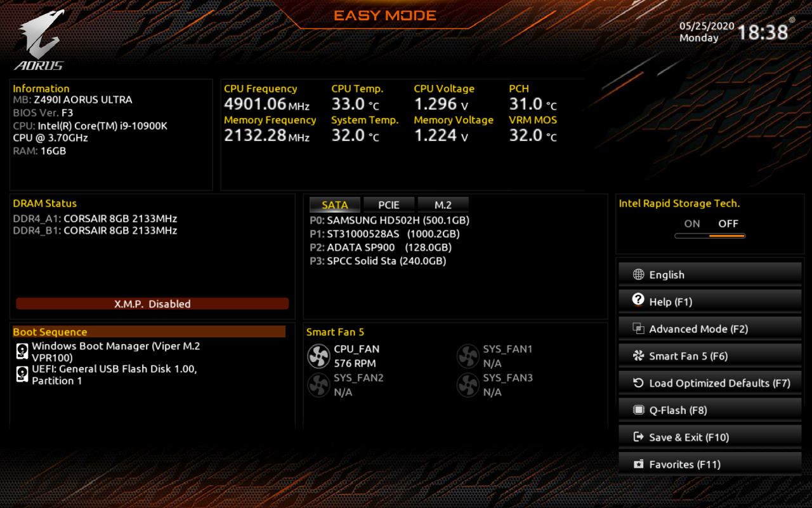Click the MB: Z490I AORUS ULTRA line
This screenshot has width=812, height=508.
coord(72,100)
